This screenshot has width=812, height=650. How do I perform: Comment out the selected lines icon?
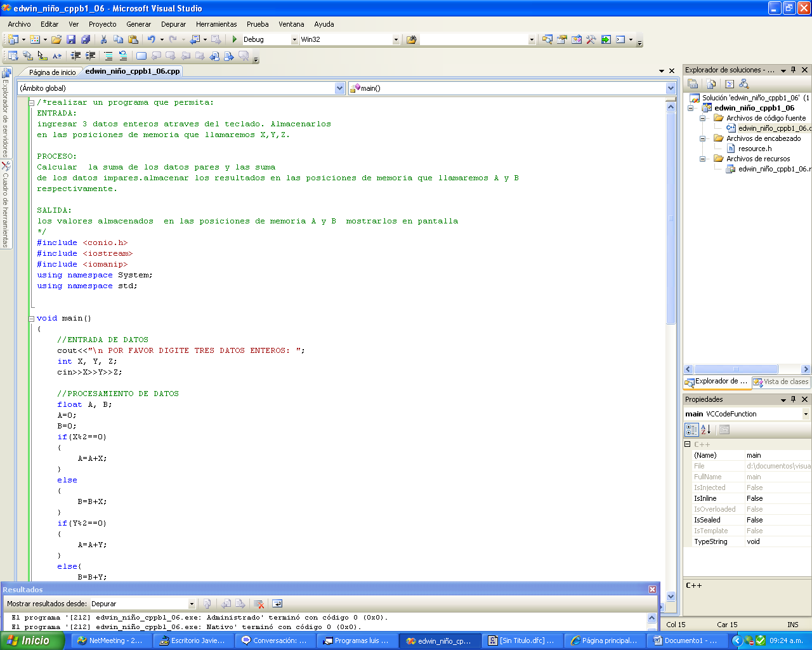tap(108, 56)
